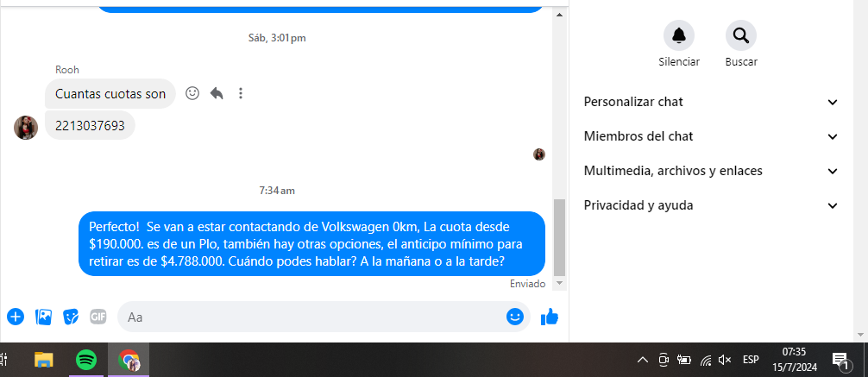Click the chat scrollbar down arrow

[x=559, y=283]
